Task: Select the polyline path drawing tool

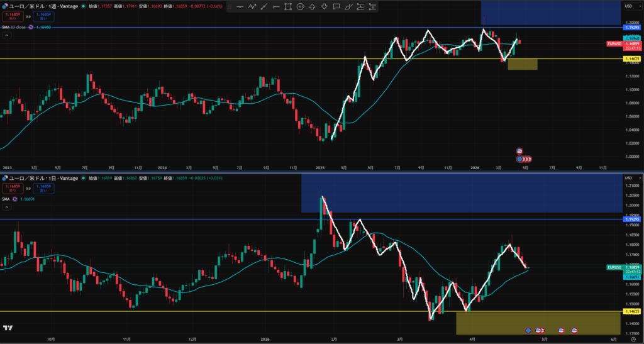Action: click(x=252, y=6)
